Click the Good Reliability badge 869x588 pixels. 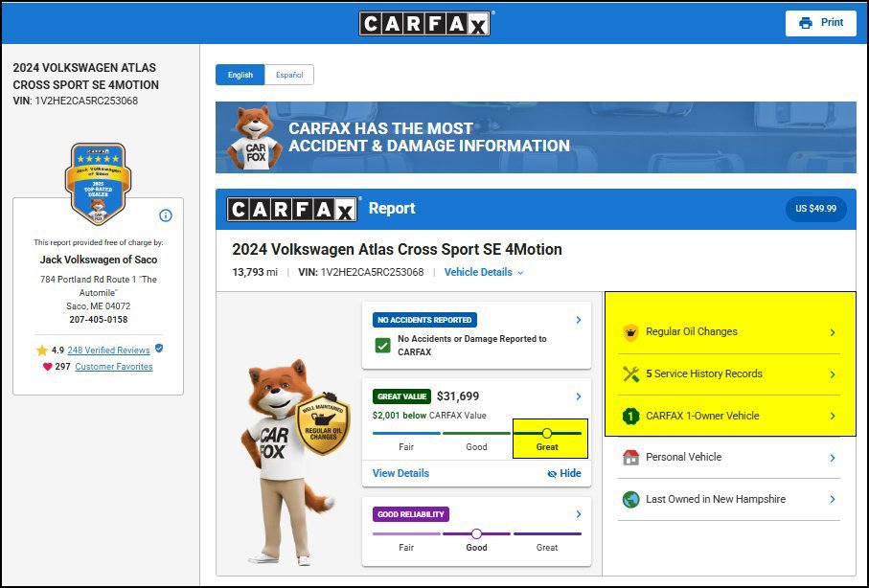(x=411, y=514)
